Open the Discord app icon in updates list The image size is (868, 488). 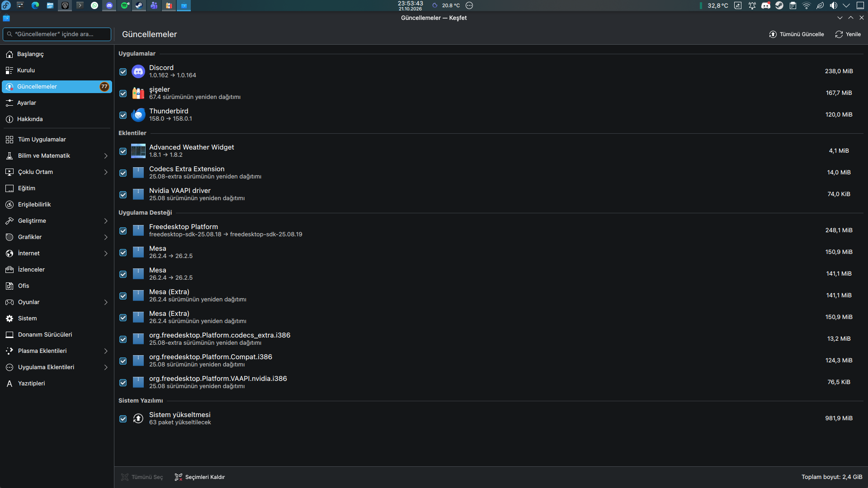tap(138, 71)
